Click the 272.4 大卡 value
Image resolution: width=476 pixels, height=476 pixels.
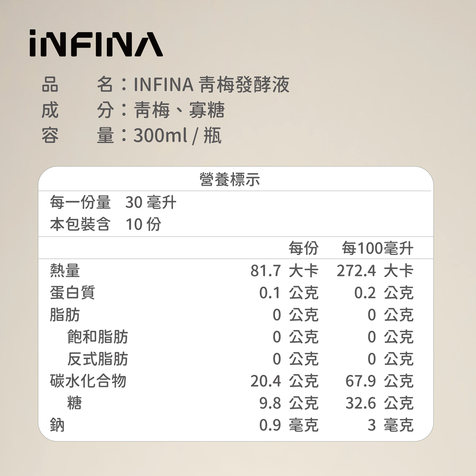click(374, 271)
